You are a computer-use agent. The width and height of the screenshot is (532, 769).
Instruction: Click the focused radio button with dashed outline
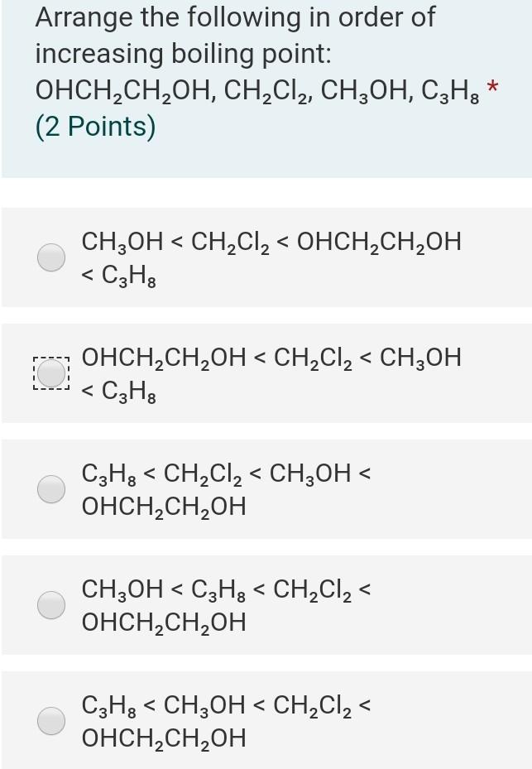point(51,372)
